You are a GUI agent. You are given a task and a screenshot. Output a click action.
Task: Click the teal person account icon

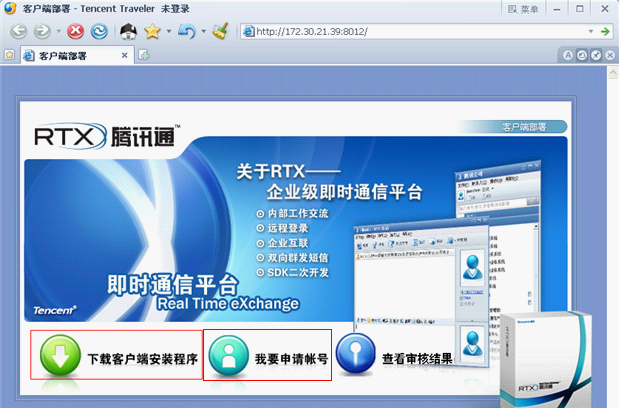click(x=229, y=355)
